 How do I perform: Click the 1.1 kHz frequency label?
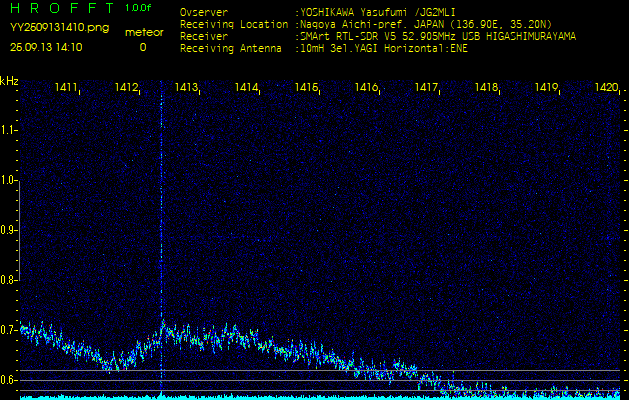point(9,130)
